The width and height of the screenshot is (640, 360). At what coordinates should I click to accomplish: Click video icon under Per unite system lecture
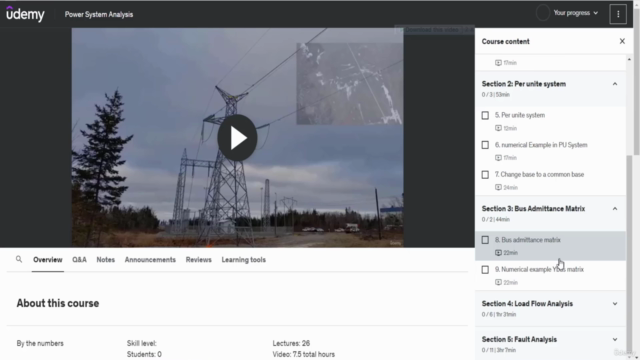point(498,128)
